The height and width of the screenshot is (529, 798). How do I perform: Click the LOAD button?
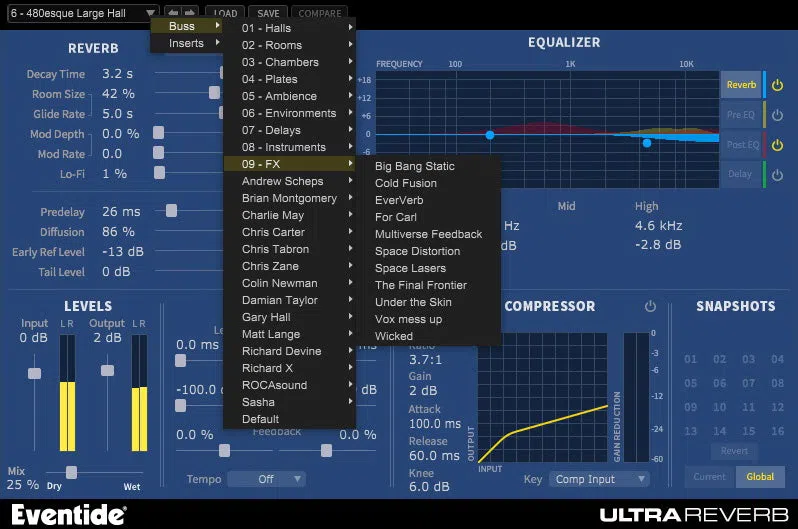pos(225,13)
